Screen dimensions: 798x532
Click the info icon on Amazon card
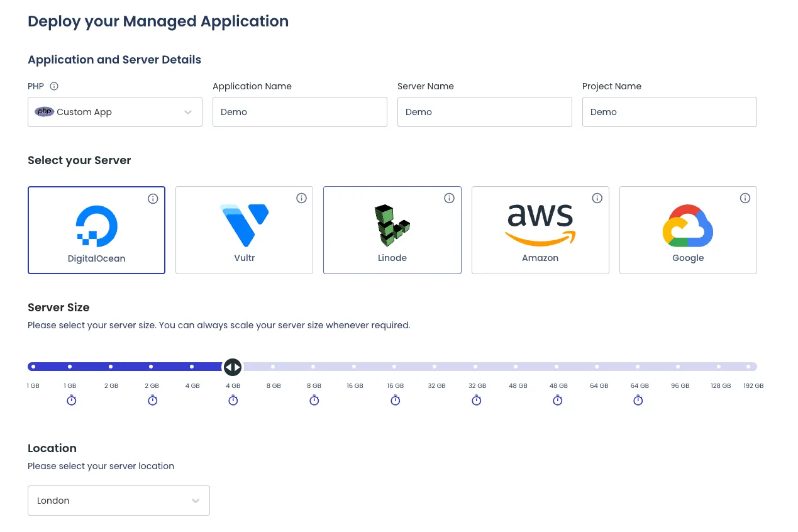(597, 198)
